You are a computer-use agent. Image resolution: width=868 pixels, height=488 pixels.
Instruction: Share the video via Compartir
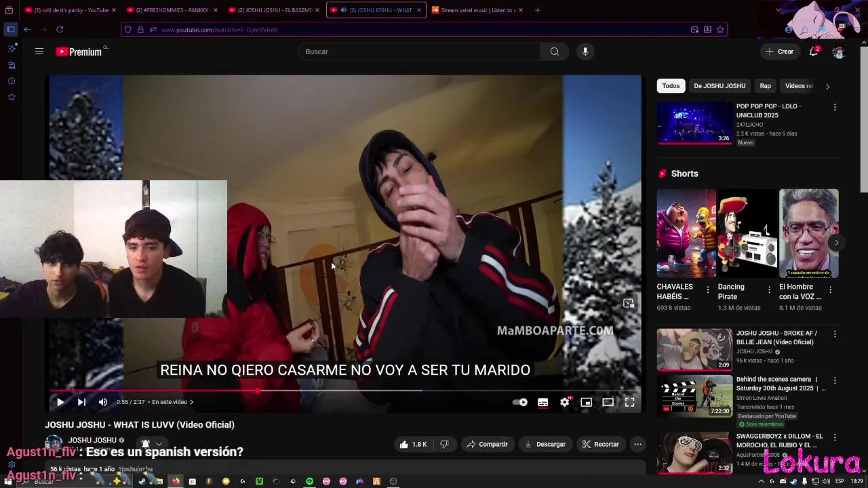[x=487, y=444]
